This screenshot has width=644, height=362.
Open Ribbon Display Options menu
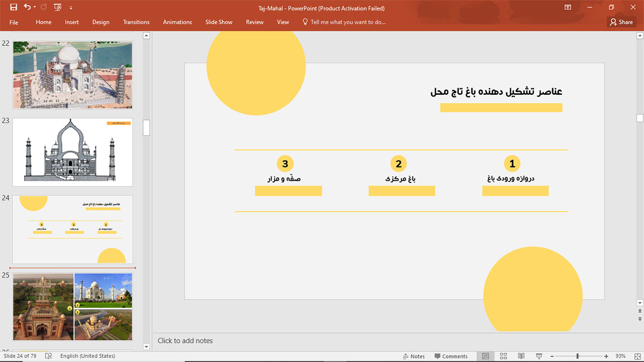pos(568,8)
